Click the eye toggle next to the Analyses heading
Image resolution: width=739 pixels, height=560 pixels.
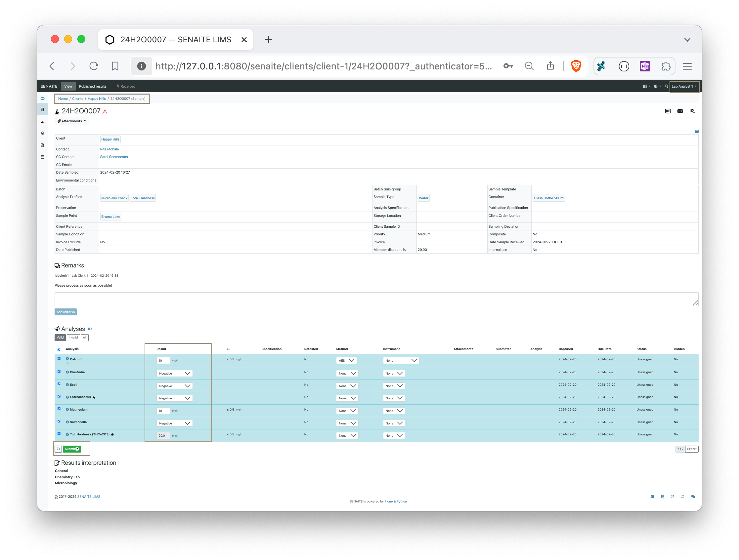(x=90, y=329)
